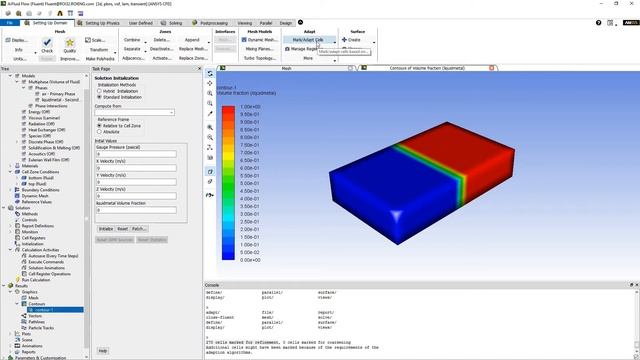Image resolution: width=640 pixels, height=360 pixels.
Task: Collapse the Cell Zone Conditions node
Action: [11, 172]
